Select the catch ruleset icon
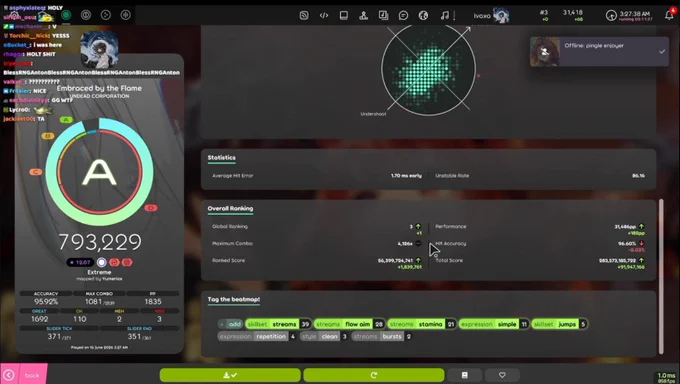 point(106,15)
